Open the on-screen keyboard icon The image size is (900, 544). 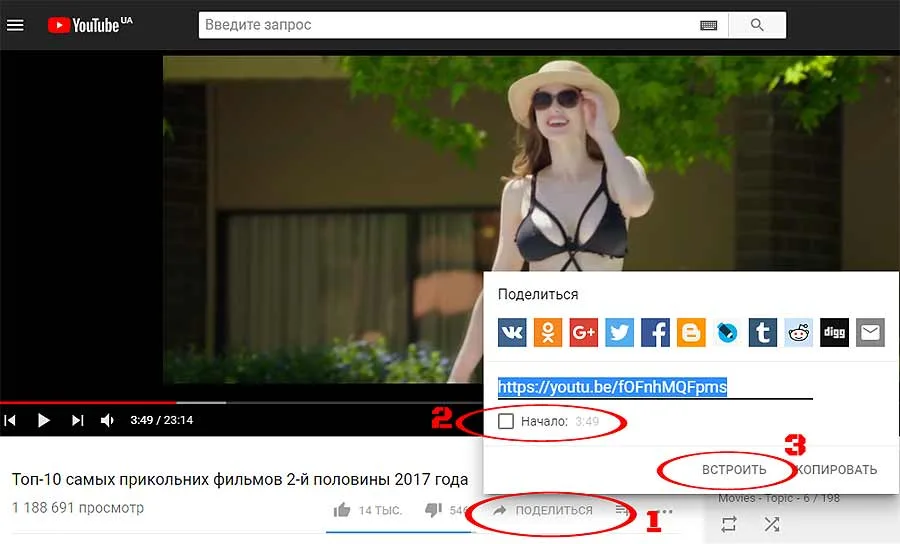tap(708, 25)
